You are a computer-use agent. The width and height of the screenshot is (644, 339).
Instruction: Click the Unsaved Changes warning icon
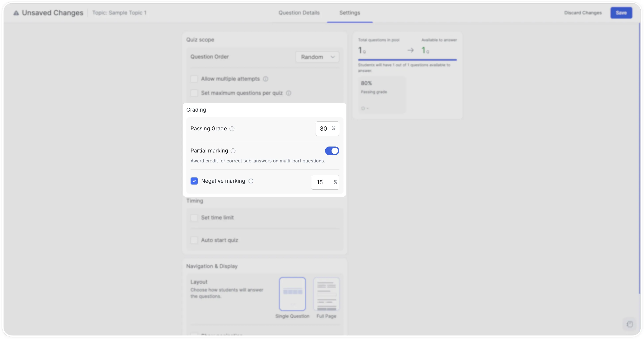click(x=16, y=13)
